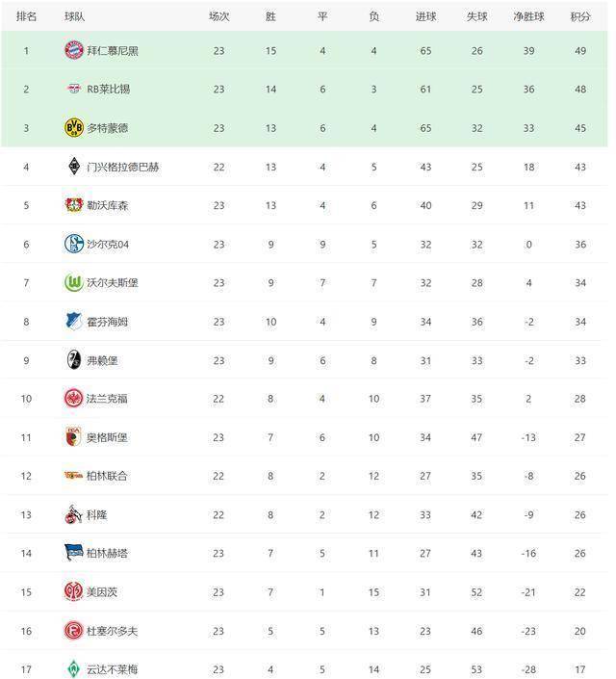This screenshot has height=679, width=616.
Task: Click the Hertha Berlin flag logo
Action: (x=73, y=553)
